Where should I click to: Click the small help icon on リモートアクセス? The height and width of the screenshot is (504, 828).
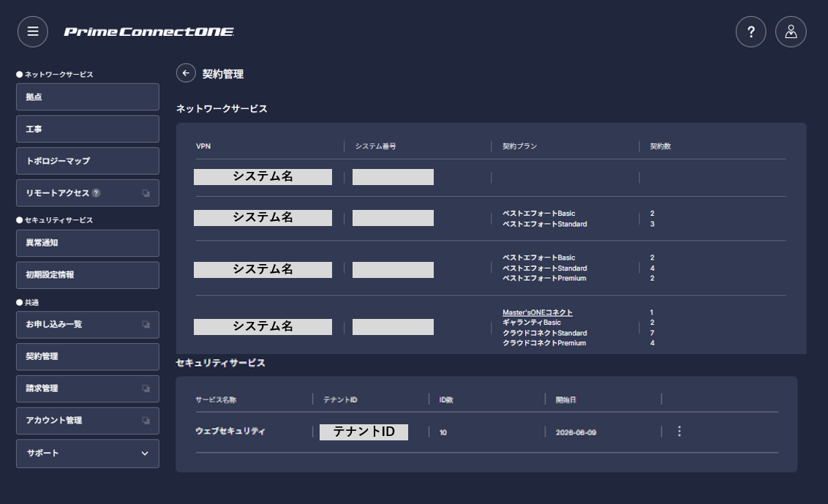pyautogui.click(x=96, y=193)
